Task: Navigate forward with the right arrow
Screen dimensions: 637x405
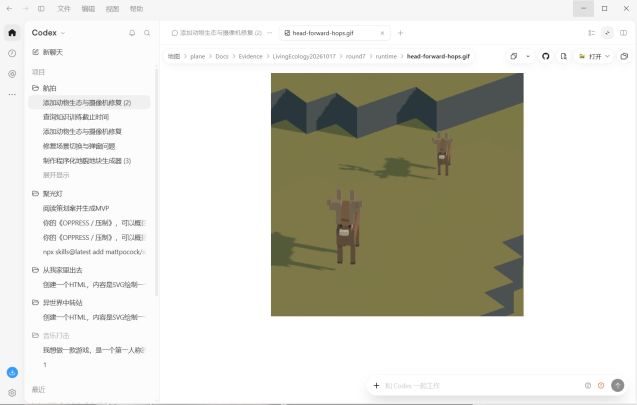Action: (25, 9)
